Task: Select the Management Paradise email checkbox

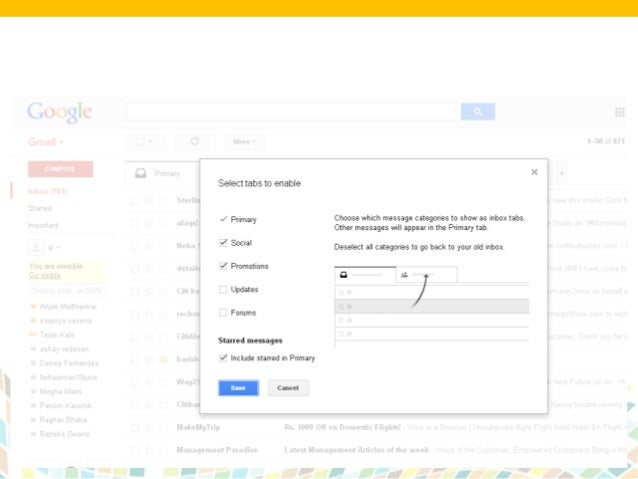Action: tap(135, 450)
